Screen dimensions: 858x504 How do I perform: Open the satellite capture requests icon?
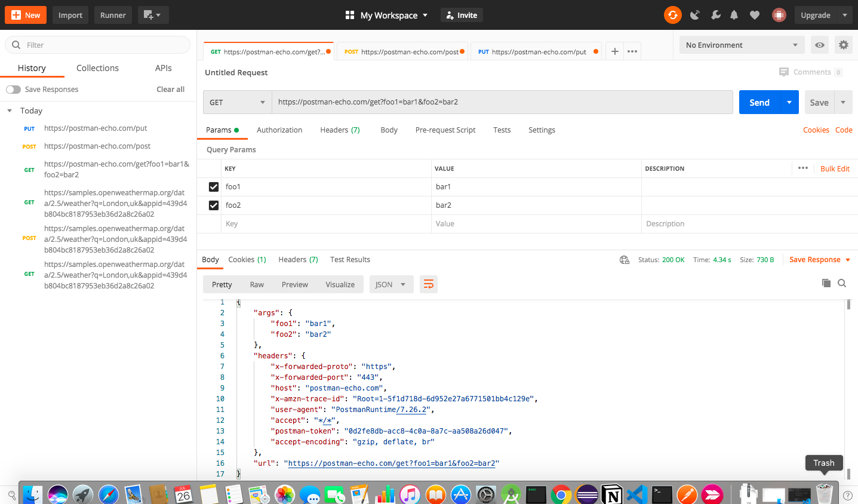694,15
